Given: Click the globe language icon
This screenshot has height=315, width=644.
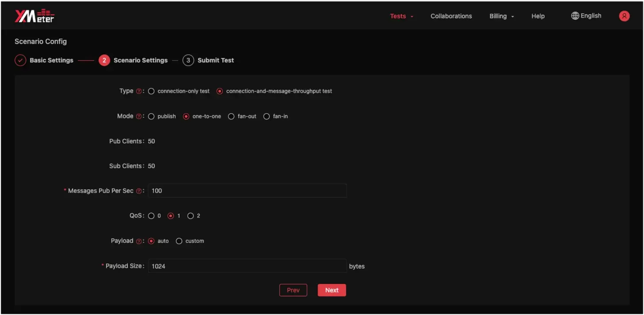Looking at the screenshot, I should point(575,16).
